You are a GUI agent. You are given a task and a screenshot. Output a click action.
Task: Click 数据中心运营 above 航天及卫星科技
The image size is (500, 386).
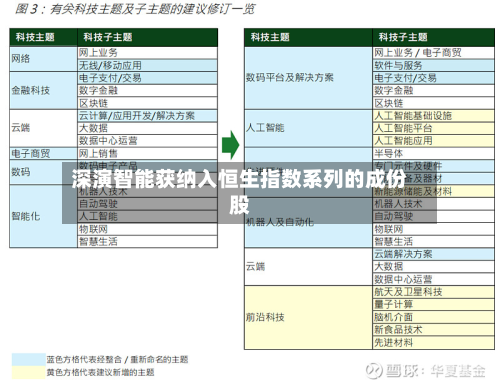[433, 279]
